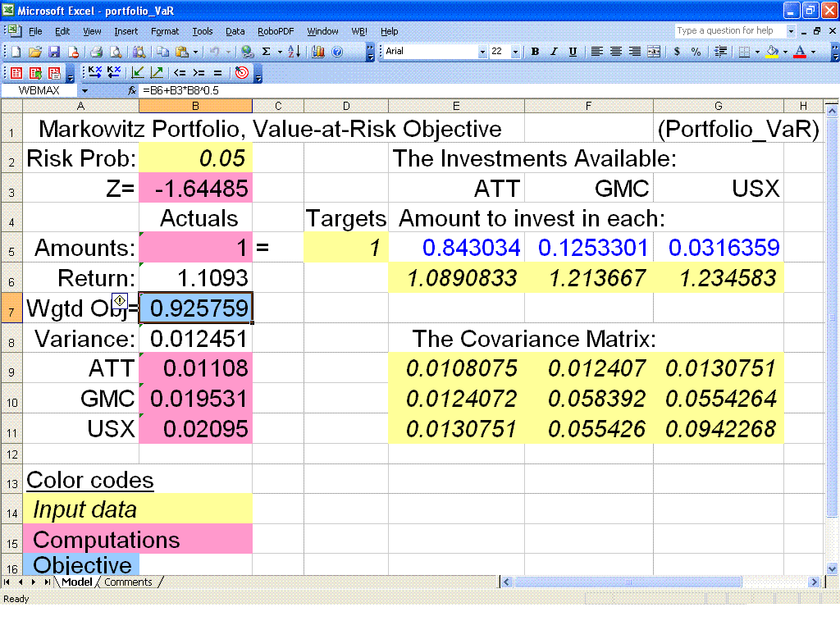Click the Insert Function fx icon
This screenshot has width=840, height=630.
click(132, 90)
